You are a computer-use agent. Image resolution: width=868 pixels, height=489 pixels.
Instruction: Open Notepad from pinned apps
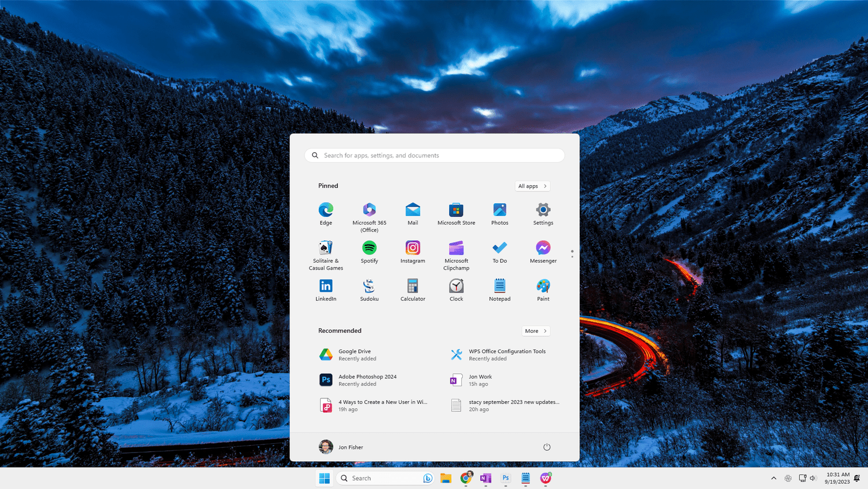tap(499, 291)
